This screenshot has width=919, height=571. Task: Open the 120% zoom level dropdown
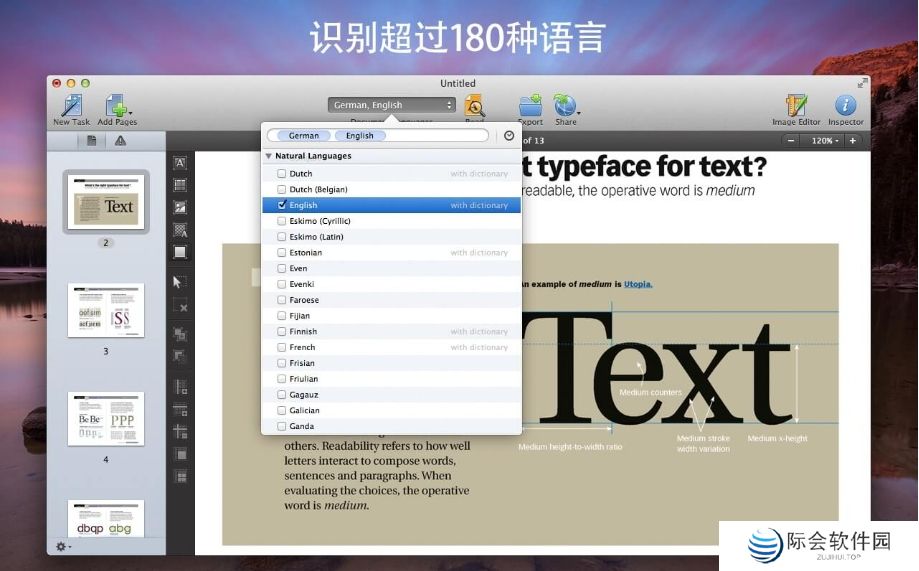click(825, 141)
